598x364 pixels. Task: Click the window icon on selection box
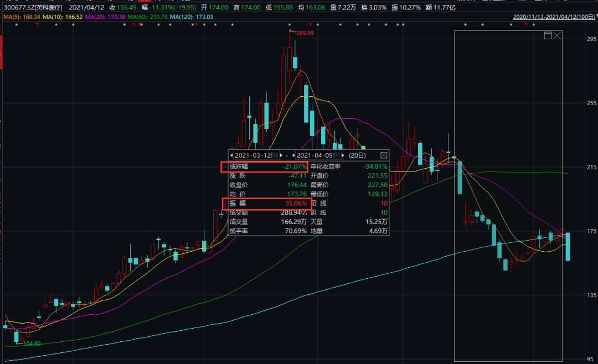pyautogui.click(x=548, y=36)
